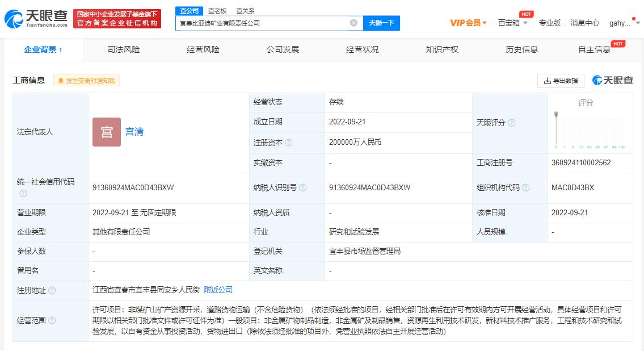
Task: Open the 知识产权 tab
Action: [x=442, y=50]
